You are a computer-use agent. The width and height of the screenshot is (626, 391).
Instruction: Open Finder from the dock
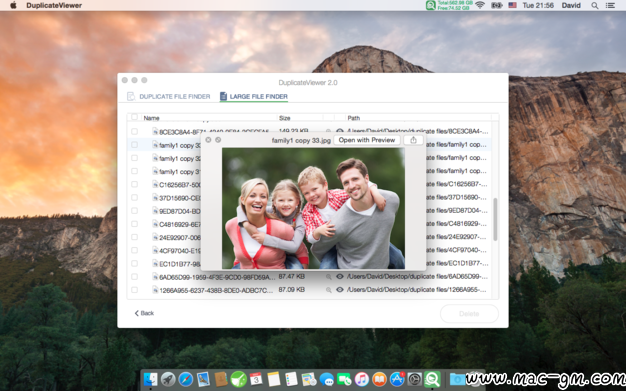coord(151,379)
